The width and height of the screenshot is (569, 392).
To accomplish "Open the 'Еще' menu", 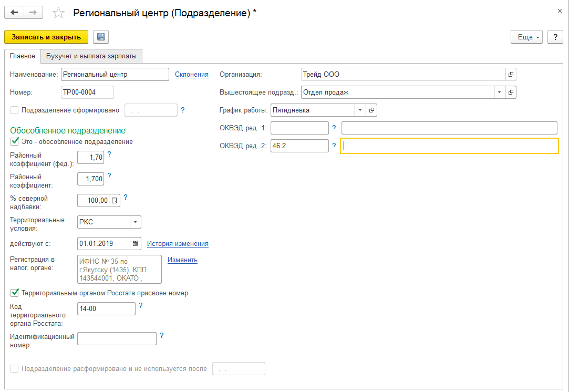I will click(x=526, y=37).
